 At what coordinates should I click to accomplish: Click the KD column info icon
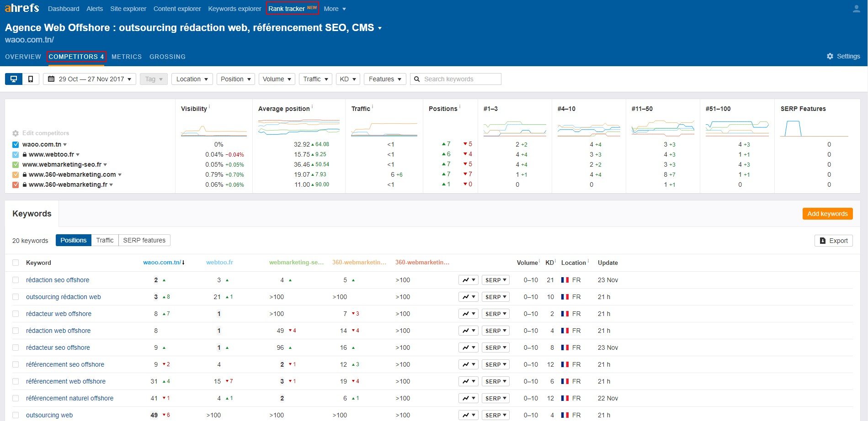click(555, 261)
